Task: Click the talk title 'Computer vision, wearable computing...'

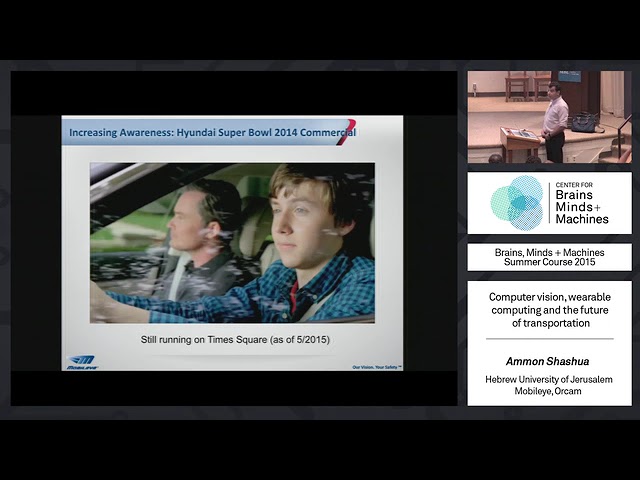Action: pyautogui.click(x=550, y=310)
